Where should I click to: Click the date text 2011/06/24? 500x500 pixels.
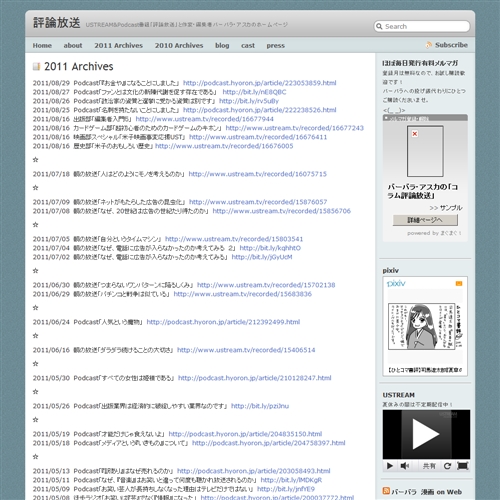click(x=51, y=322)
